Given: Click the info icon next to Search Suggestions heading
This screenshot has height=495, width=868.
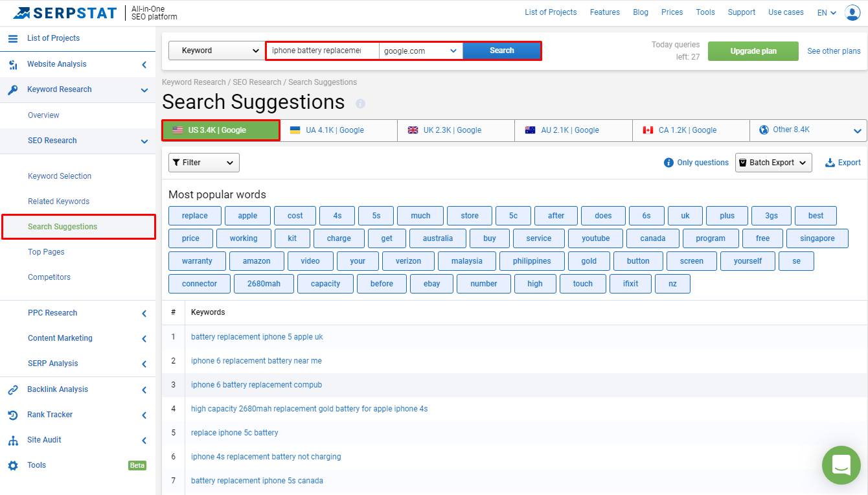Looking at the screenshot, I should 361,104.
